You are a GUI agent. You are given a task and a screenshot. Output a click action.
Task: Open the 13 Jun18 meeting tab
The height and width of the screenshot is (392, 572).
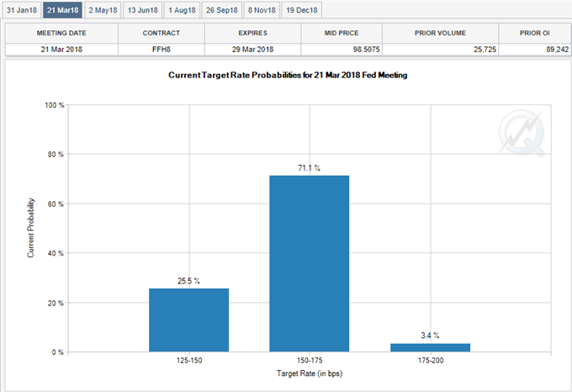(x=143, y=10)
